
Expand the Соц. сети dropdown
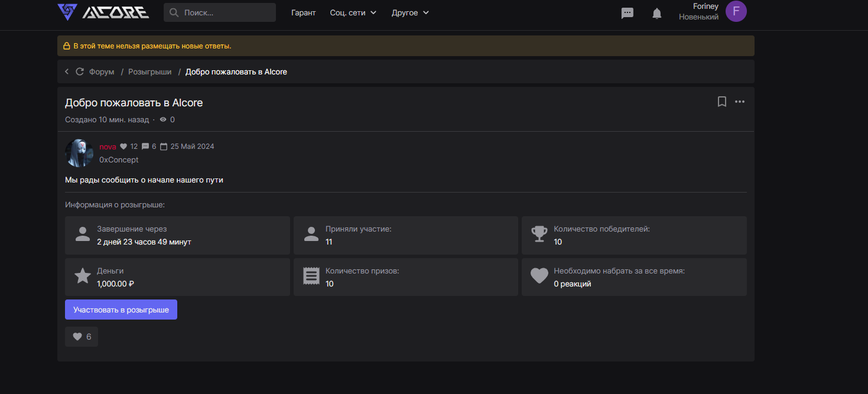coord(353,12)
